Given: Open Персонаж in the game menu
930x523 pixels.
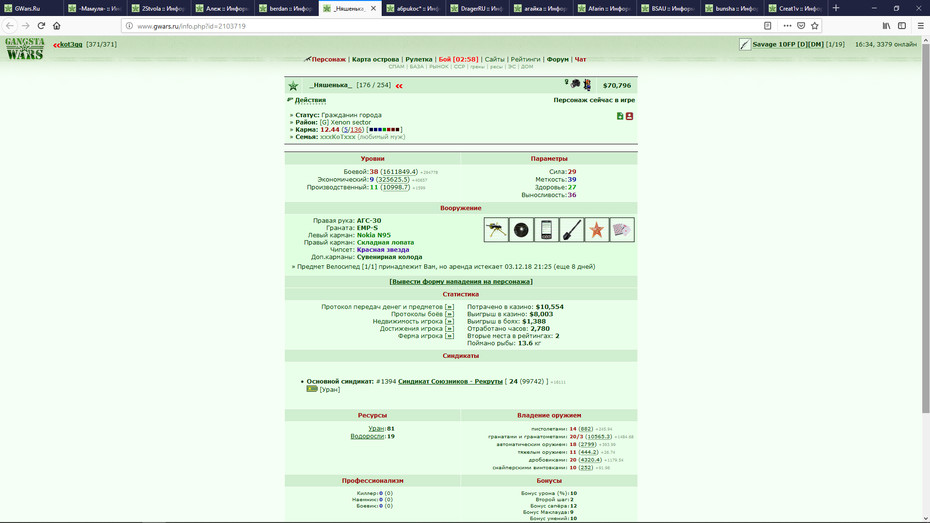Looking at the screenshot, I should [329, 59].
